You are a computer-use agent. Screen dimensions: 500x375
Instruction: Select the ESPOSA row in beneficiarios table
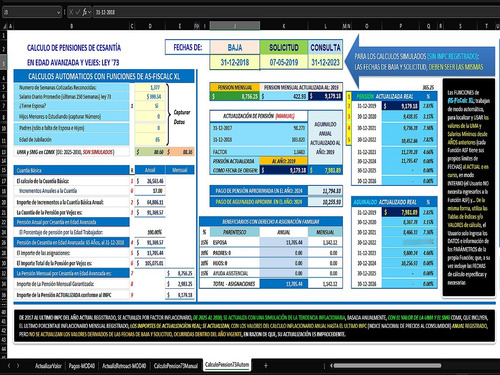pyautogui.click(x=271, y=242)
